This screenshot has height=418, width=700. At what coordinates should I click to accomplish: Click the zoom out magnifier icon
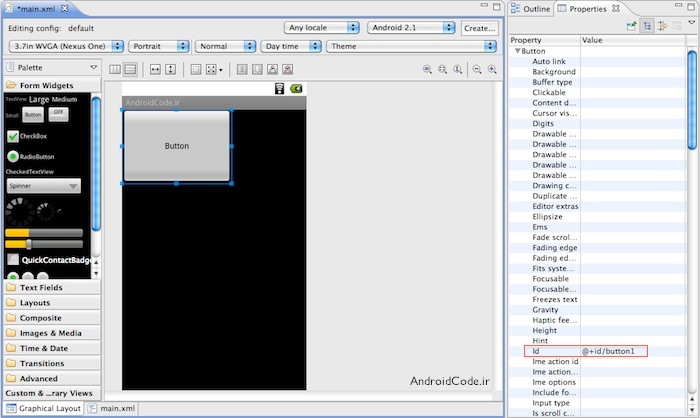476,69
